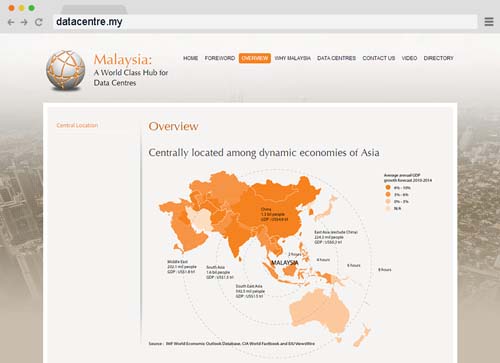Reload the page with refresh icon

click(39, 22)
